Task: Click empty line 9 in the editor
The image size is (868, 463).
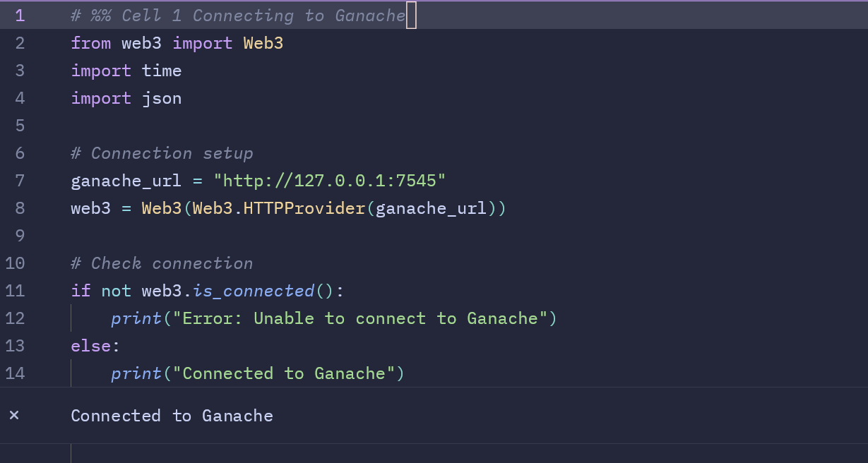Action: click(283, 236)
